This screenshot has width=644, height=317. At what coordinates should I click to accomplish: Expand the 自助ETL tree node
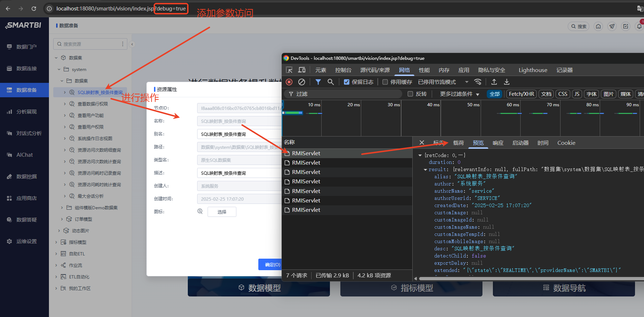pos(56,254)
